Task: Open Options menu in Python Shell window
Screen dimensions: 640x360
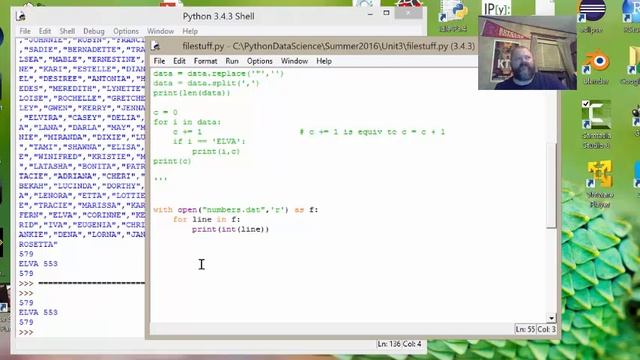Action: tap(126, 31)
